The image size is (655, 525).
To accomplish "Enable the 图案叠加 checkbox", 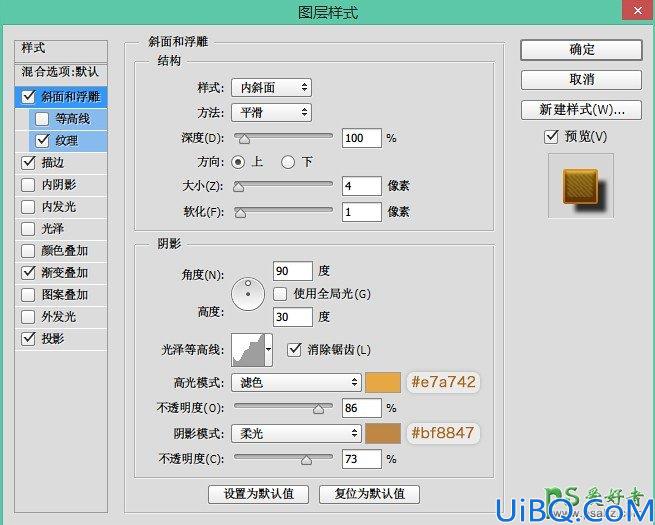I will (x=28, y=295).
